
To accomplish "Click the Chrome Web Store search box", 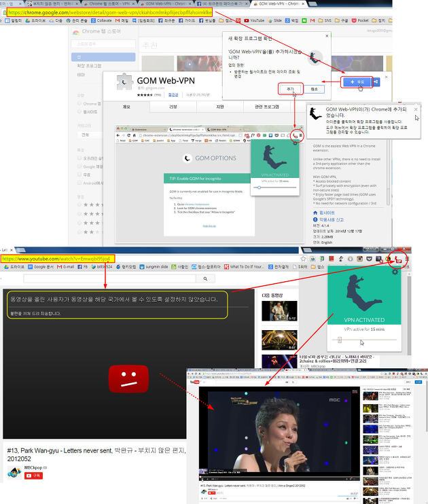I will 103,44.
